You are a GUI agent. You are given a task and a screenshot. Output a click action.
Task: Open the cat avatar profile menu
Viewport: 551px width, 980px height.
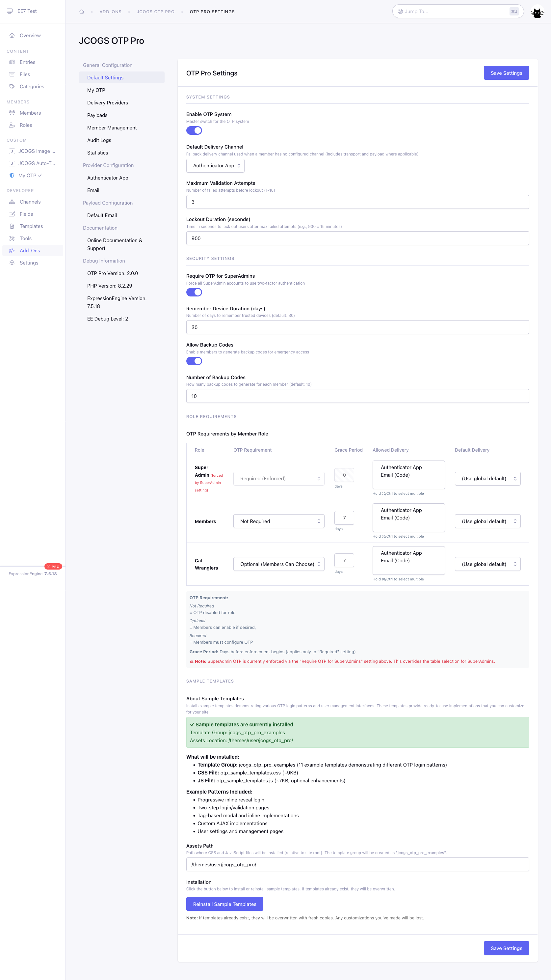(x=537, y=13)
